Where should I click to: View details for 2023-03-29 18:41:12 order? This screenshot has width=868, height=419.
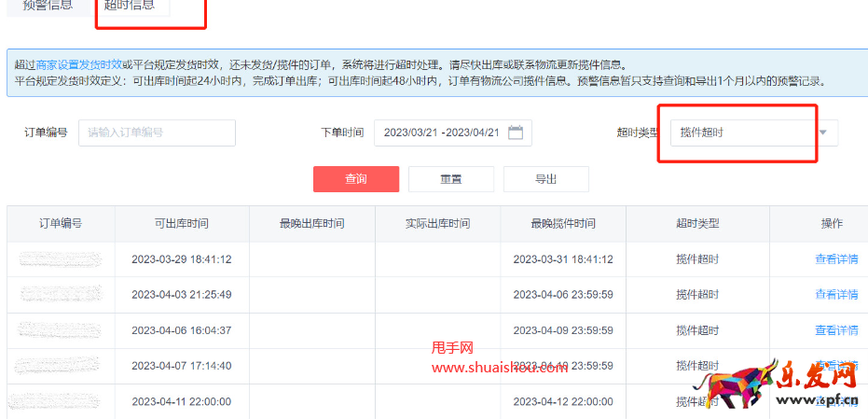pyautogui.click(x=835, y=259)
